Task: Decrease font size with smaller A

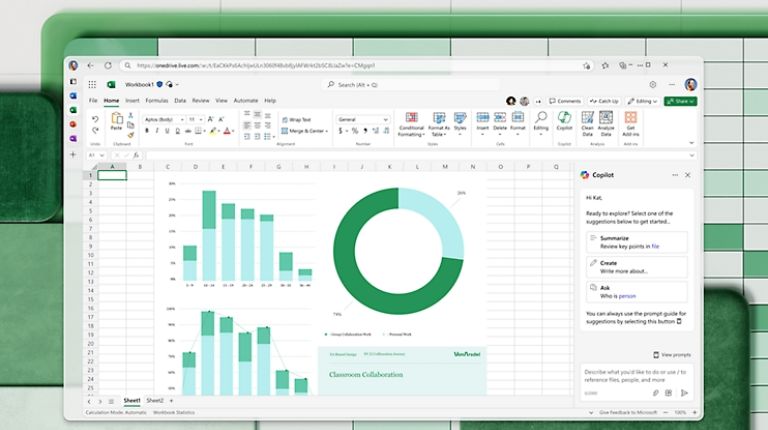Action: coord(221,119)
